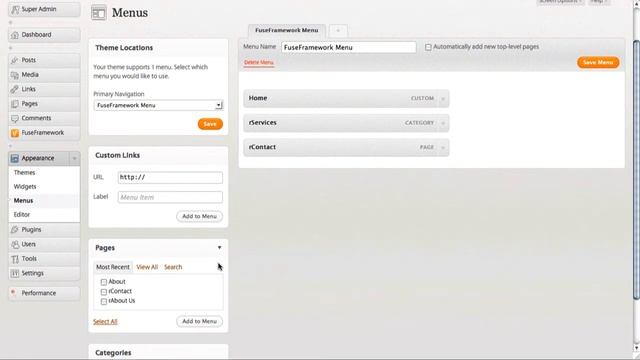640x360 pixels.
Task: Click the Posts pin icon
Action: coord(15,60)
